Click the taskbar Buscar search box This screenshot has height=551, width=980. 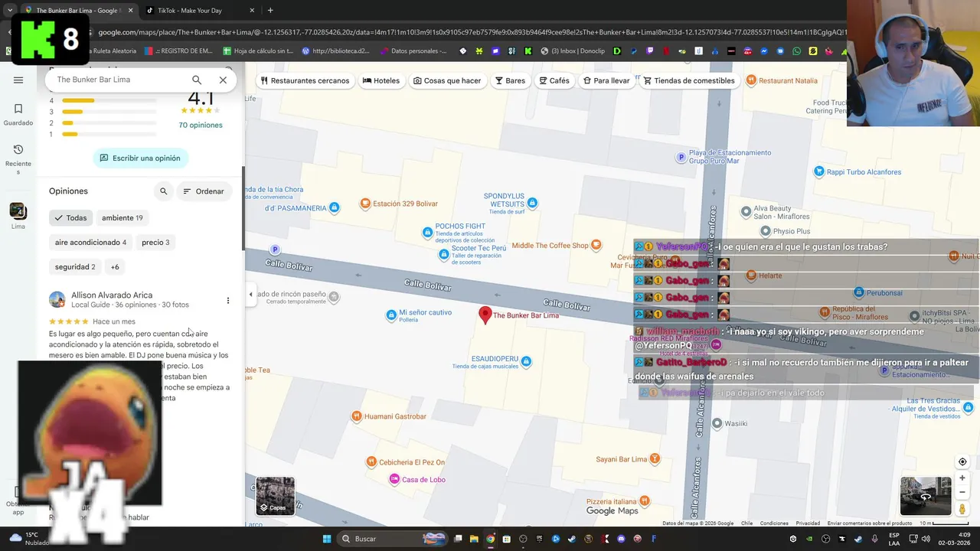tap(394, 539)
